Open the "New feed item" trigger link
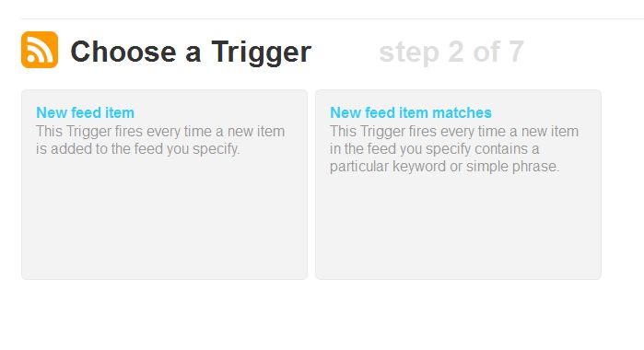The image size is (644, 350). point(85,112)
